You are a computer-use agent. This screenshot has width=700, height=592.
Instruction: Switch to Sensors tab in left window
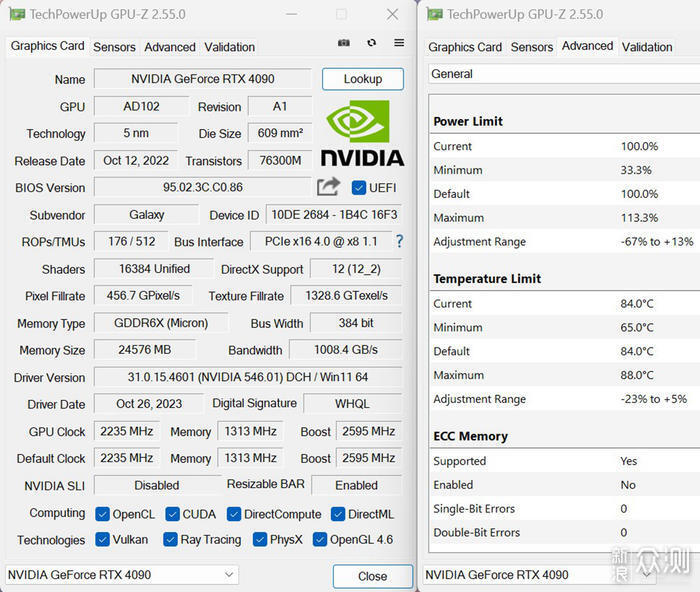(x=114, y=47)
